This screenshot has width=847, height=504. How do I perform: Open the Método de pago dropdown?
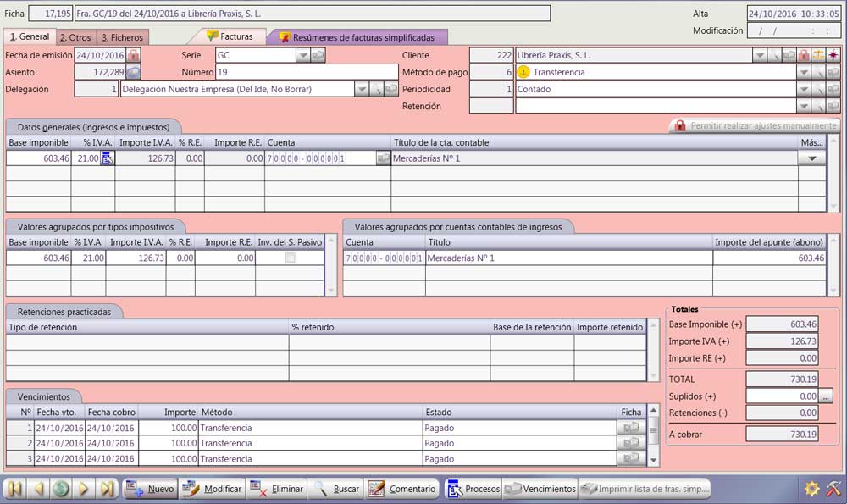[x=802, y=73]
